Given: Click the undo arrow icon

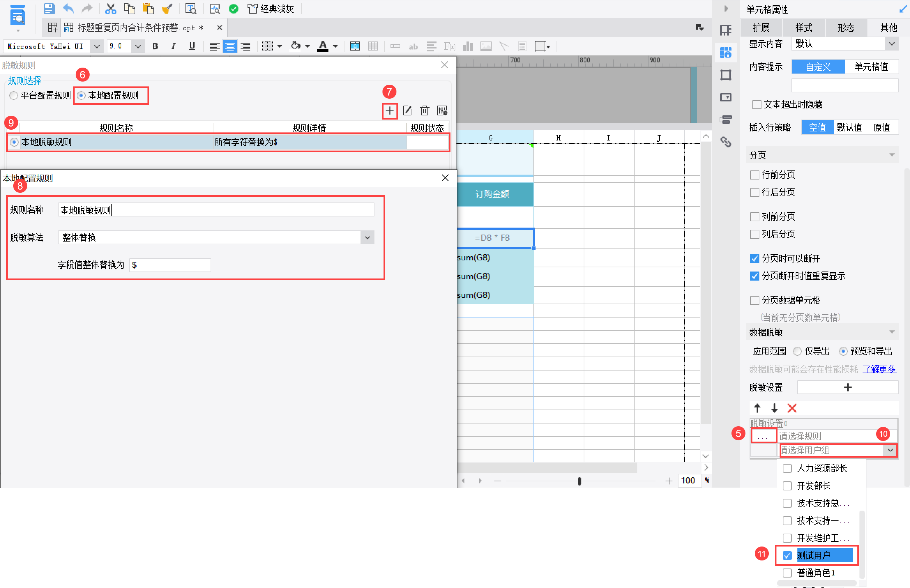Looking at the screenshot, I should click(68, 8).
